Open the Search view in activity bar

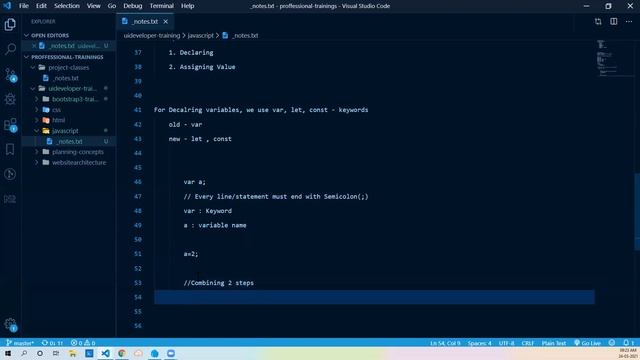(10, 49)
